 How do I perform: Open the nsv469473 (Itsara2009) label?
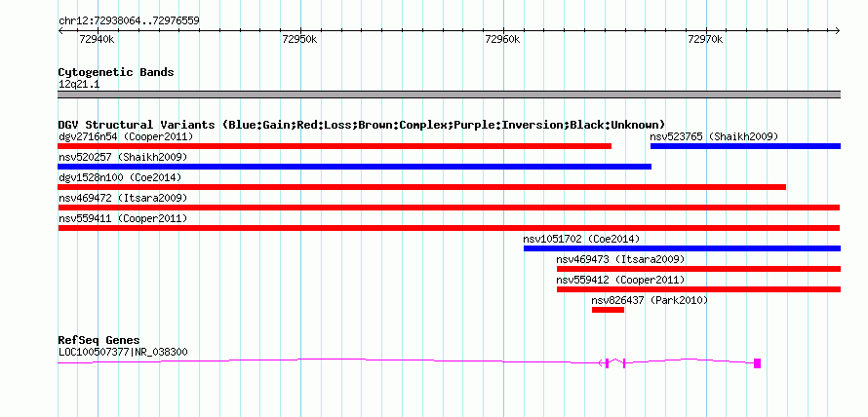[x=620, y=259]
